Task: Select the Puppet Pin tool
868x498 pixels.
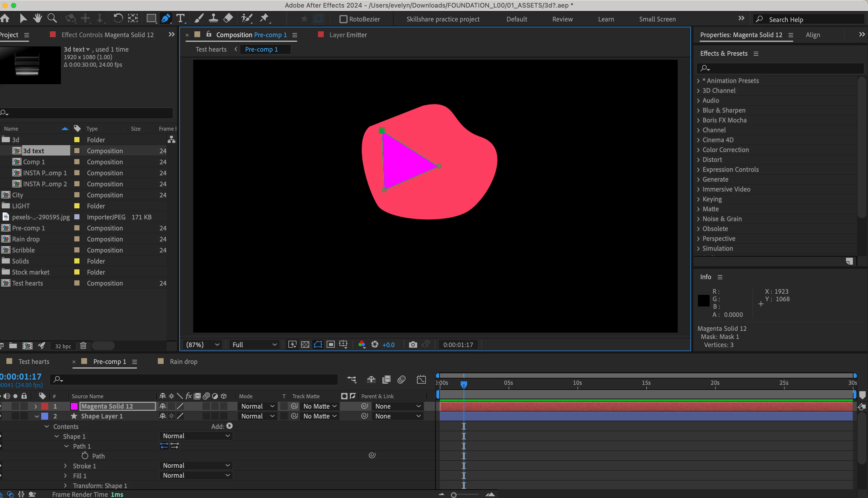Action: pyautogui.click(x=264, y=19)
